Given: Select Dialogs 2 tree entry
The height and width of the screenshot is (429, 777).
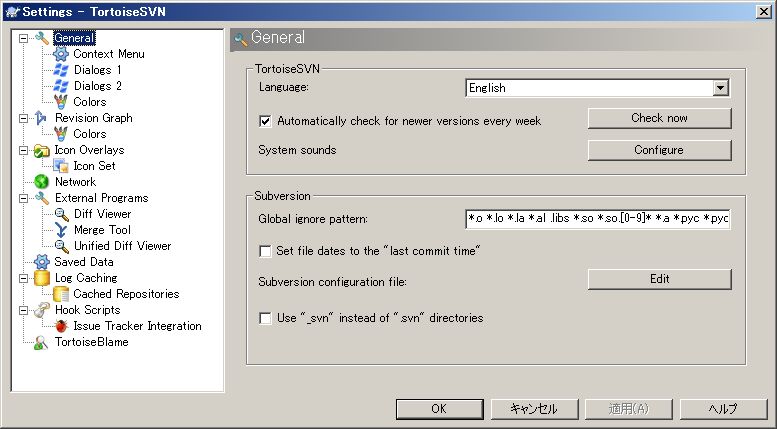Looking at the screenshot, I should pyautogui.click(x=98, y=86).
